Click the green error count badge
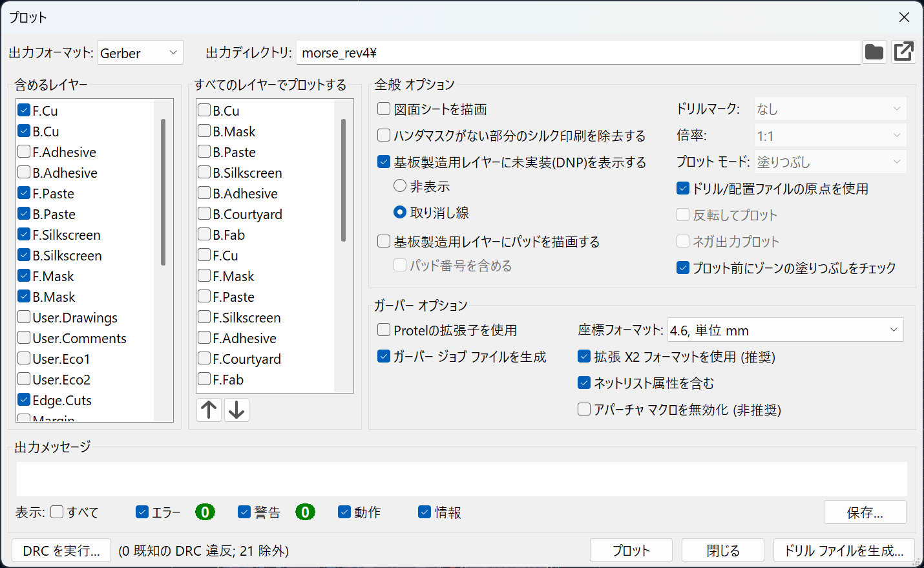Image resolution: width=924 pixels, height=568 pixels. (x=205, y=512)
